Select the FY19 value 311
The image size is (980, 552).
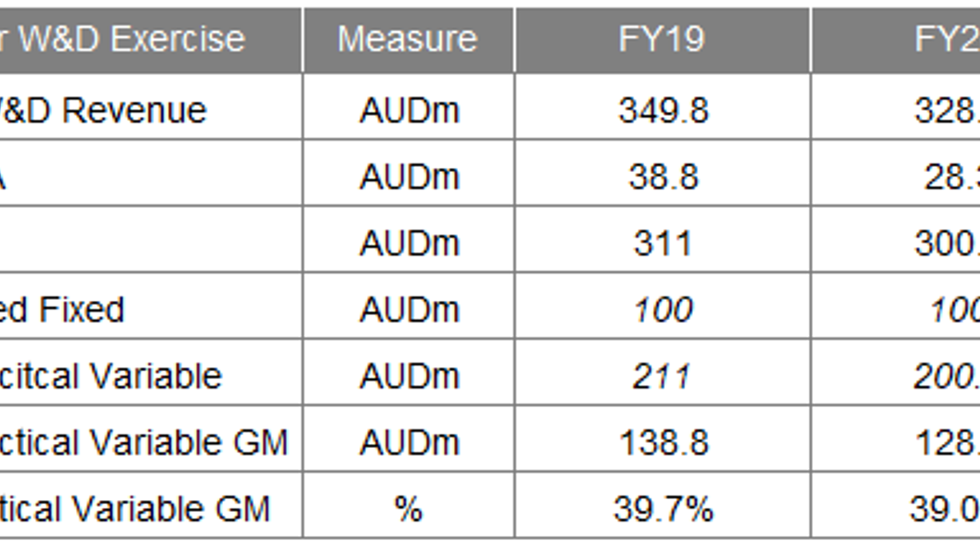click(x=663, y=242)
